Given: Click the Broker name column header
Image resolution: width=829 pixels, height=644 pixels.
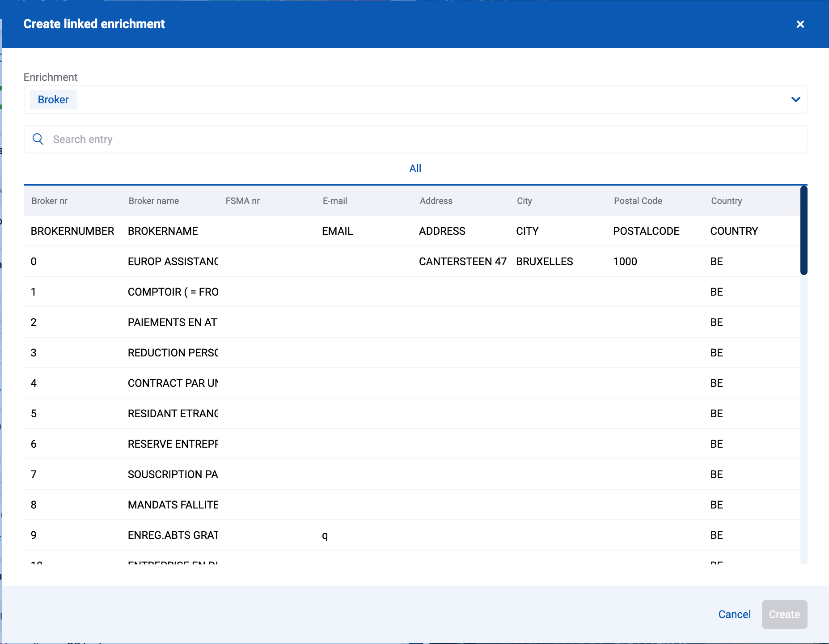Looking at the screenshot, I should pos(154,201).
